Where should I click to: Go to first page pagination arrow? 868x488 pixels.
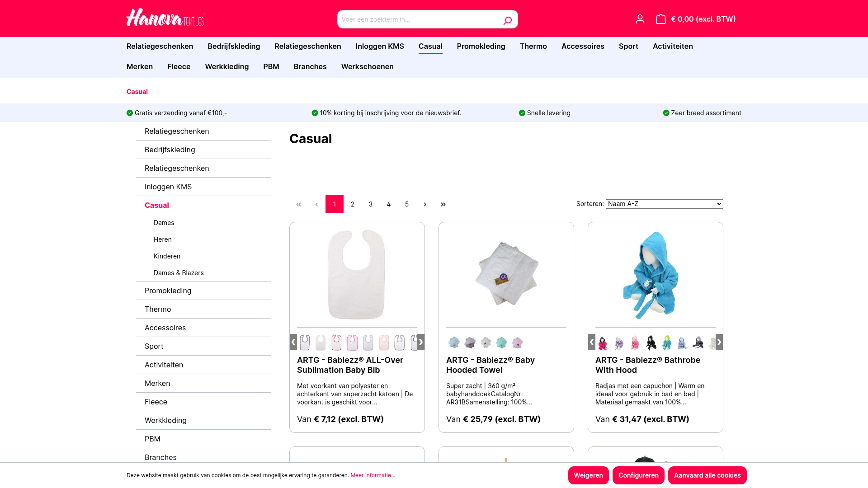pos(298,204)
